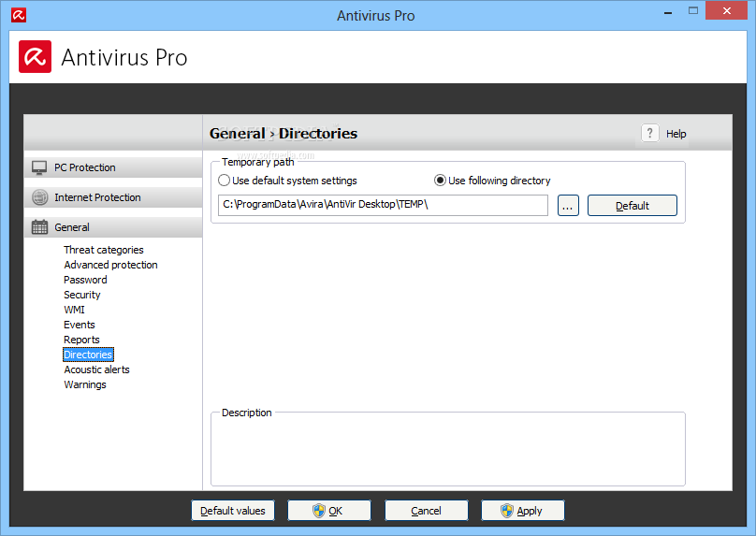Open the Warnings settings
Image resolution: width=756 pixels, height=536 pixels.
[85, 384]
